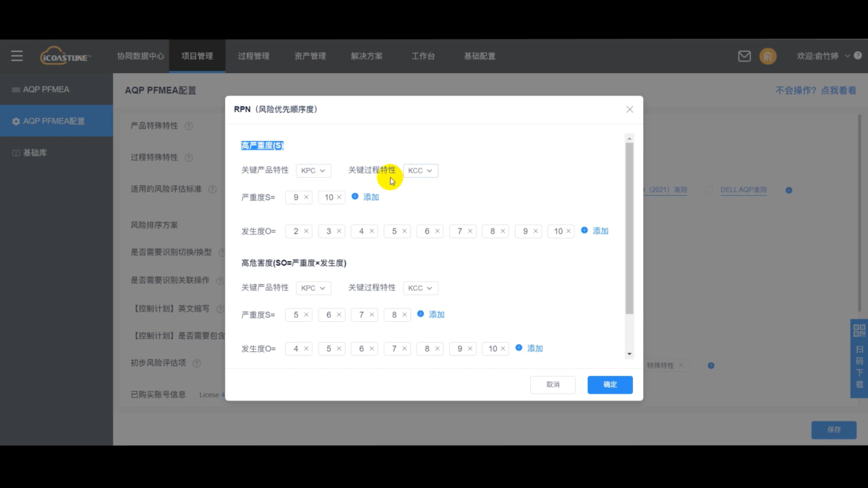Expand the 欢迎:俞竹婷 user menu arrow

coord(848,56)
